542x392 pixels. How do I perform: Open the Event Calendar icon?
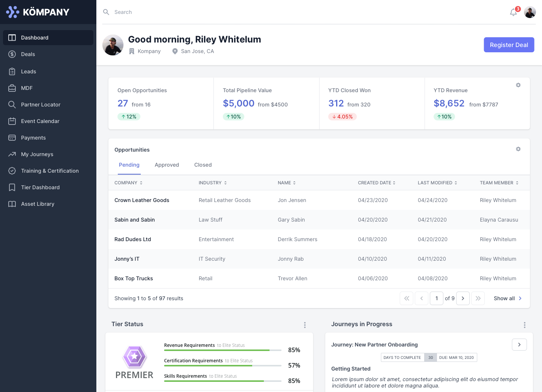pyautogui.click(x=12, y=121)
